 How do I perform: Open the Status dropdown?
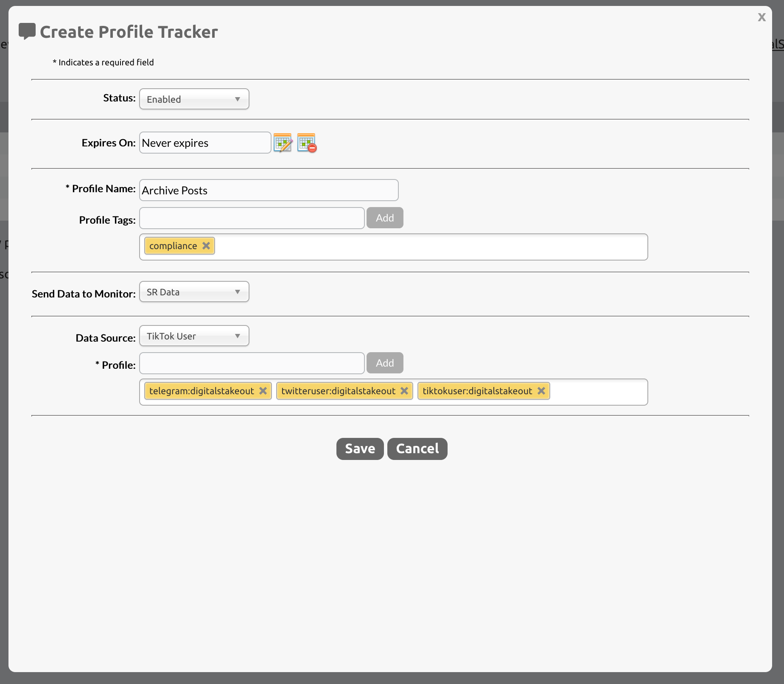coord(194,99)
